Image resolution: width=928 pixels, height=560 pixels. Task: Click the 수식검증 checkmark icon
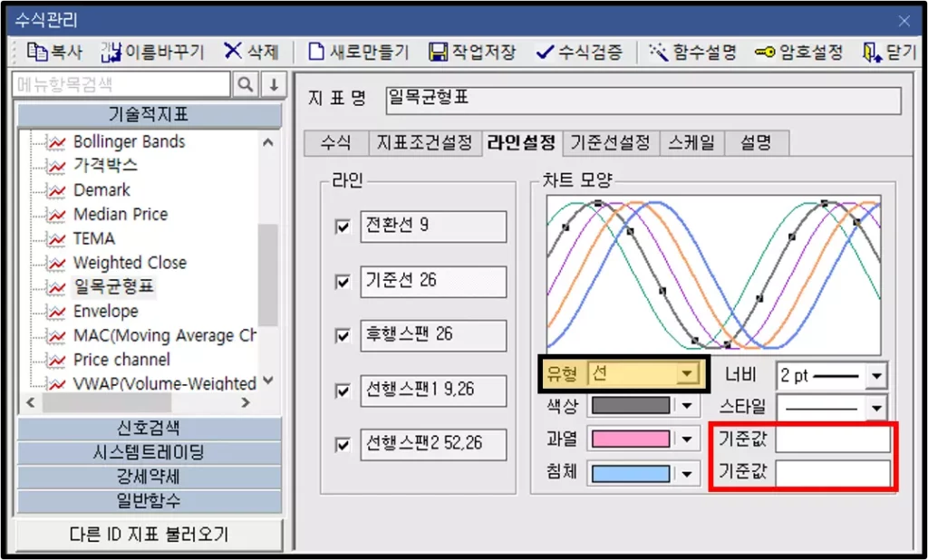[x=545, y=53]
